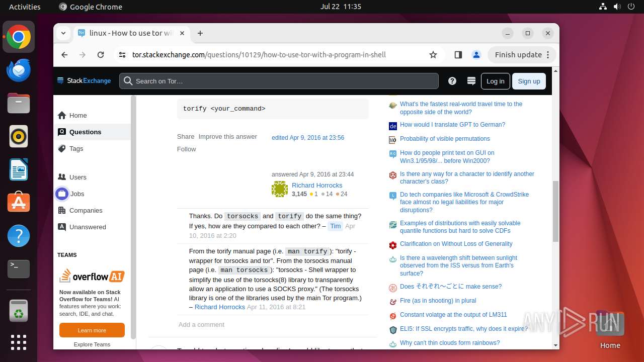Click the Log in button

pos(495,81)
